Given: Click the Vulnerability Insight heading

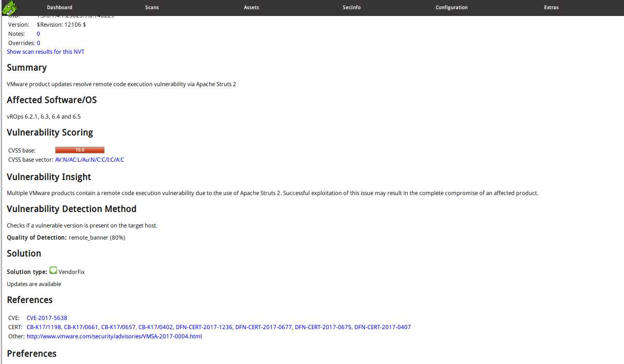Looking at the screenshot, I should 49,177.
